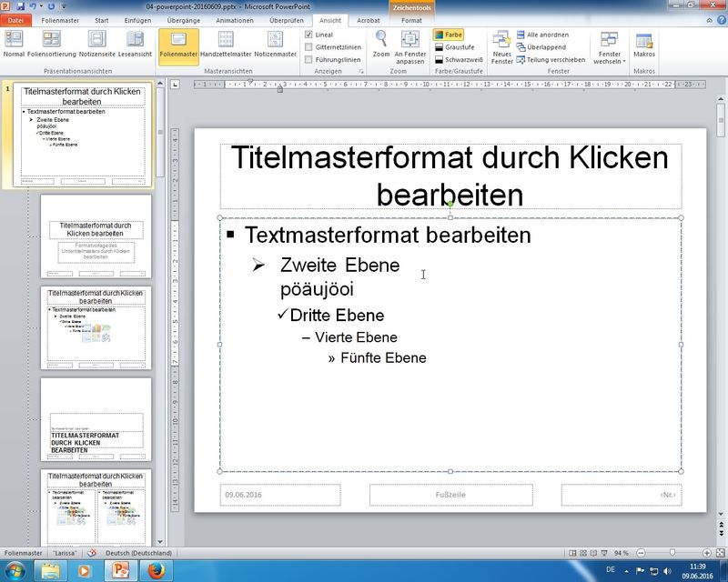The width and height of the screenshot is (728, 582).
Task: Select the title slide layout thumbnail
Action: 96,236
